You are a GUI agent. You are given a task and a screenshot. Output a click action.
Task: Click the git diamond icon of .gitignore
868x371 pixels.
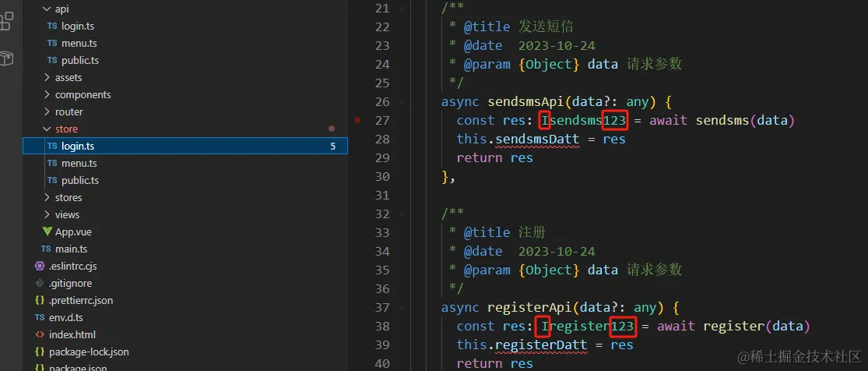39,284
